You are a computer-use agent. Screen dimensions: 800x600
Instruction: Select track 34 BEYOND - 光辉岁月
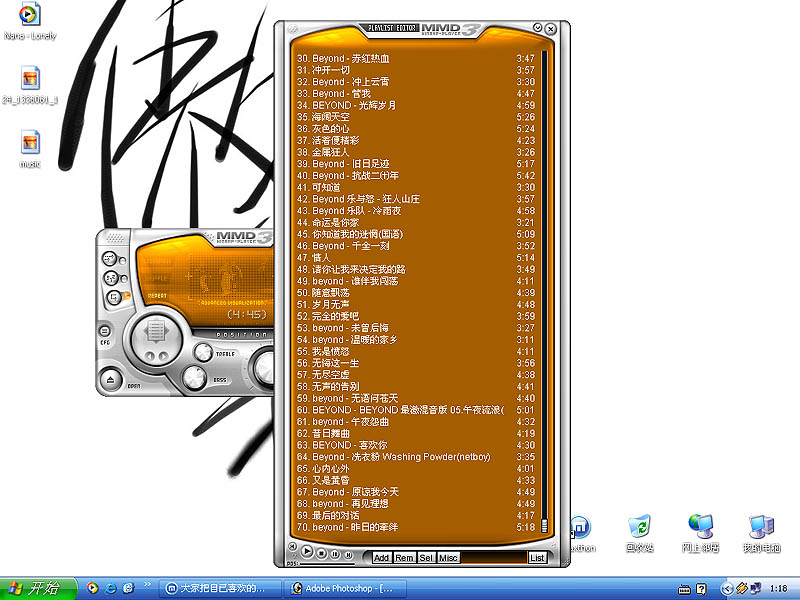point(416,106)
